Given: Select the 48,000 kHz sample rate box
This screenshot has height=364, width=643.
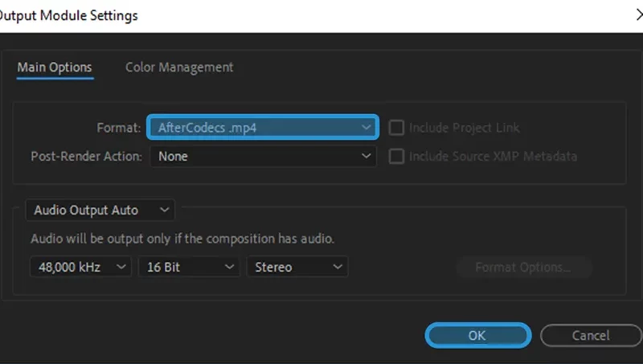Looking at the screenshot, I should coord(81,267).
